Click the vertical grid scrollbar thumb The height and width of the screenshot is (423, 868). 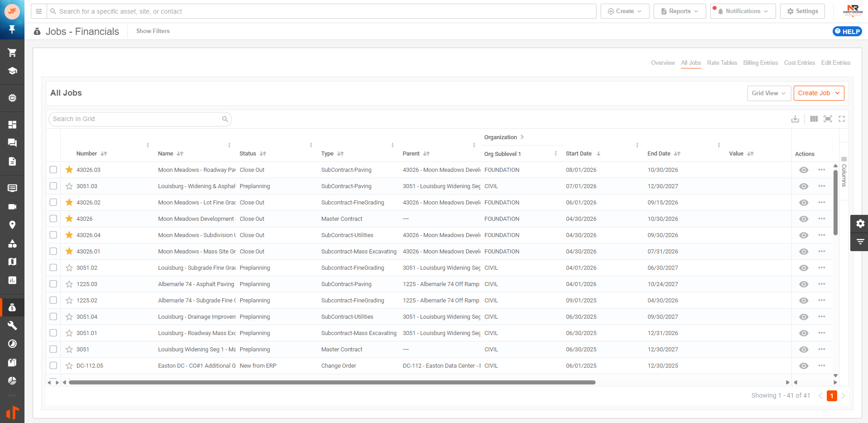pyautogui.click(x=835, y=202)
